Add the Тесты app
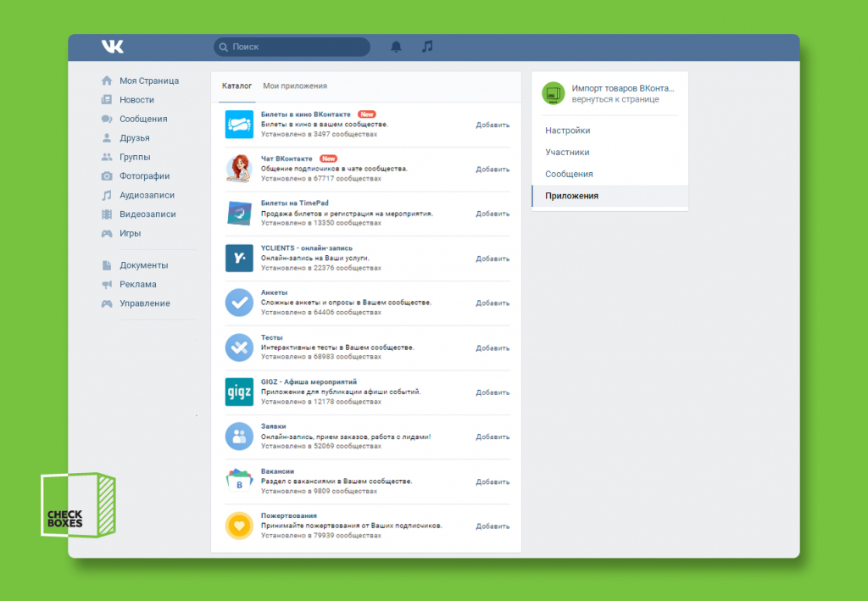This screenshot has height=601, width=868. coord(492,348)
